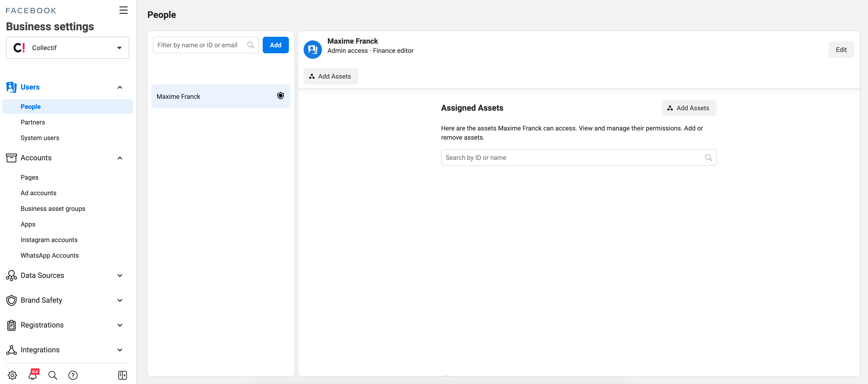868x384 pixels.
Task: Click the FACEBOOK wordmark
Action: click(31, 11)
